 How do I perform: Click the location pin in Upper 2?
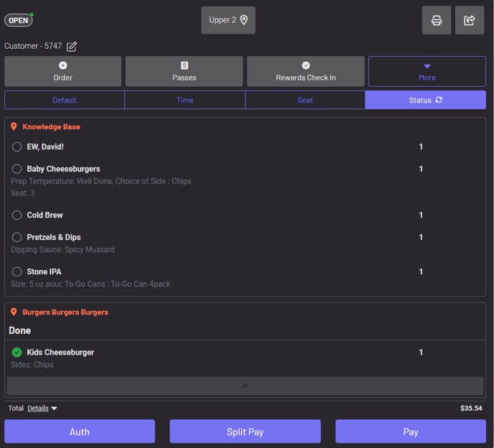[x=244, y=20]
